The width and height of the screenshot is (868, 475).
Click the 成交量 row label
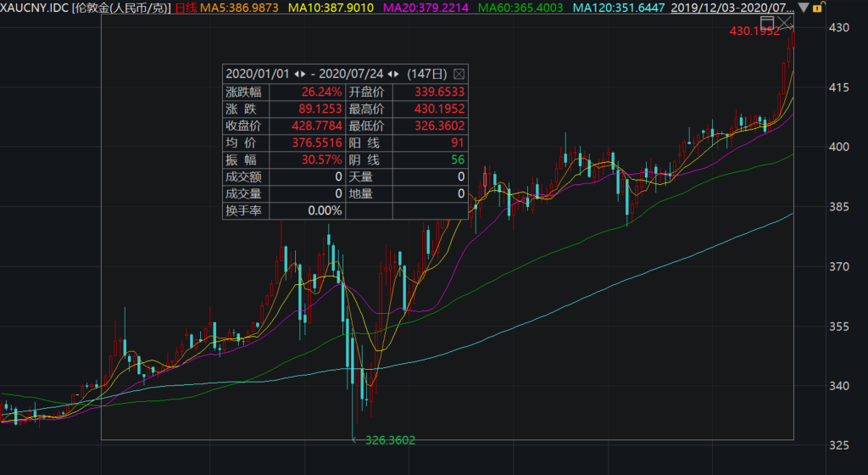(243, 193)
